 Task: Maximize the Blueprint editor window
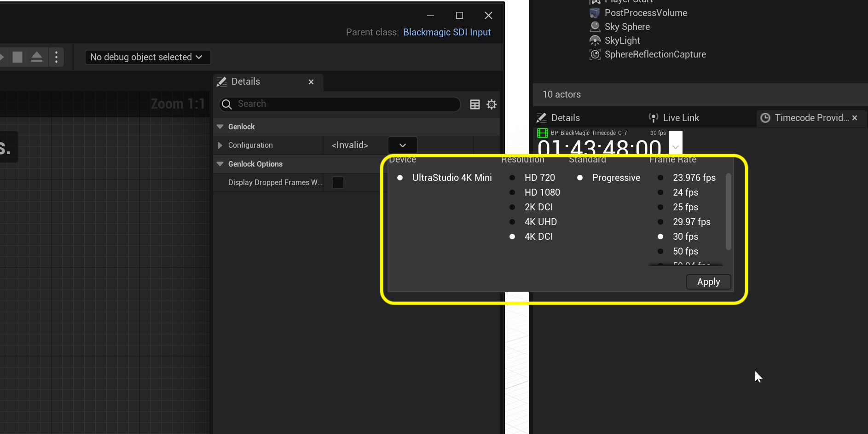click(459, 16)
